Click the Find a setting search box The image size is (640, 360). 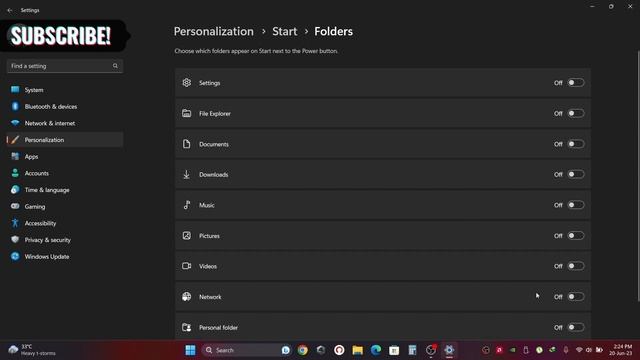[65, 66]
